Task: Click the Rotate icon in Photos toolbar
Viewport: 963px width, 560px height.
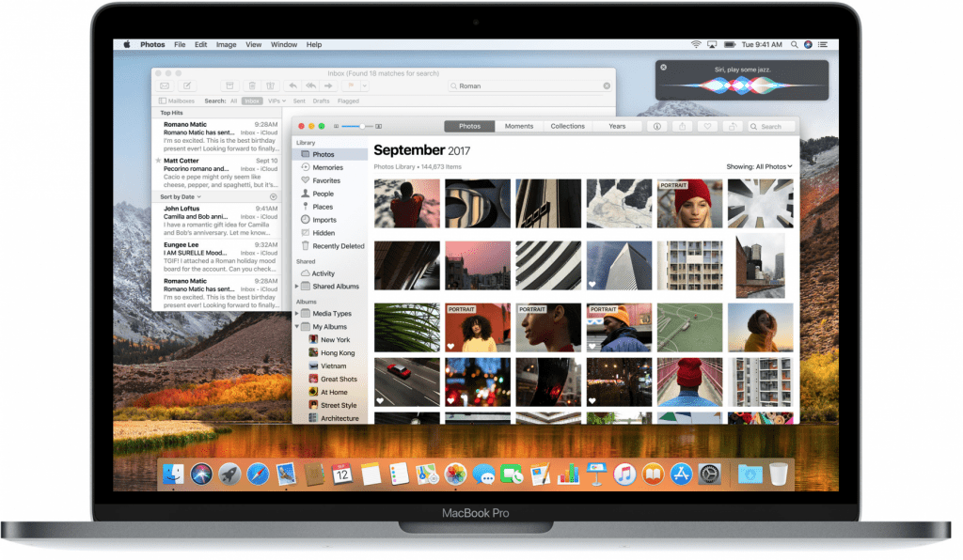Action: 732,126
